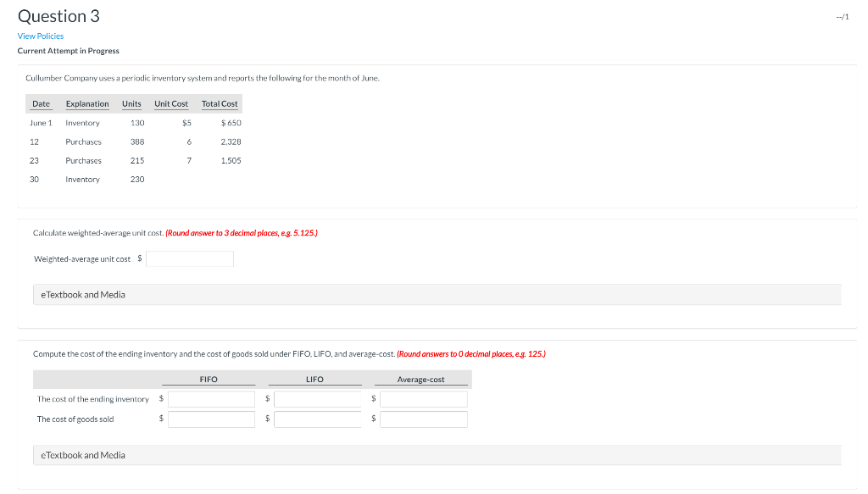Click the Explanation column header

(x=87, y=103)
